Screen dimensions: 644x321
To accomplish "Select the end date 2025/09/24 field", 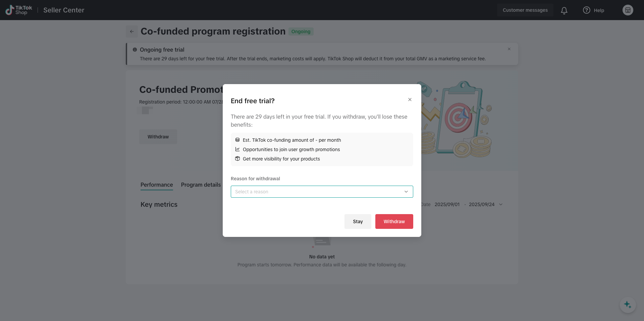I will (x=481, y=204).
